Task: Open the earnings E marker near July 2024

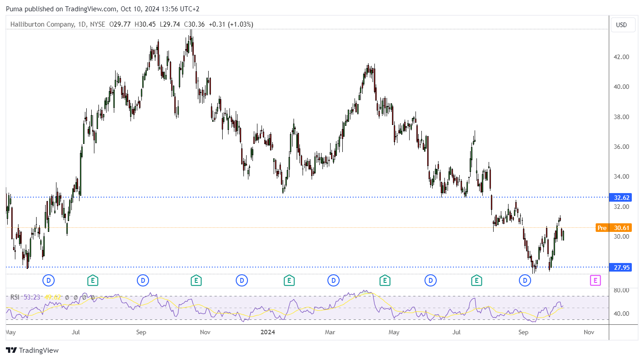Action: (476, 281)
